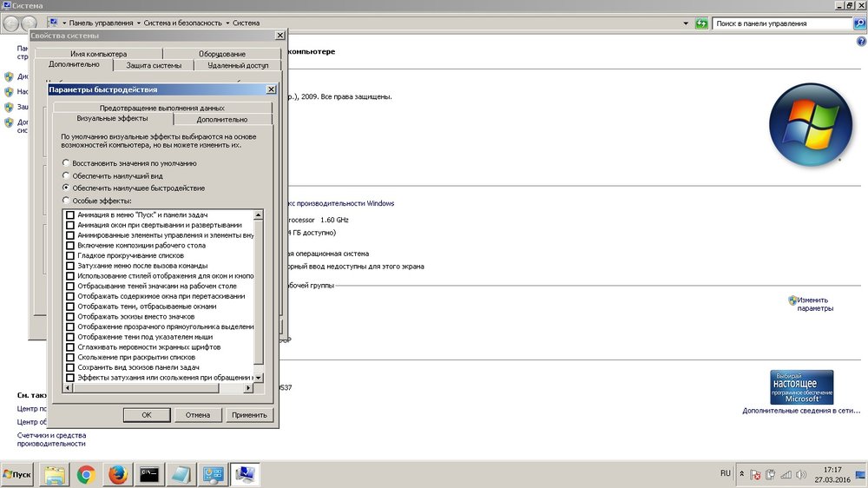Enable 'Гладкое прокручивание списков' checkbox
The height and width of the screenshot is (488, 868).
[70, 255]
